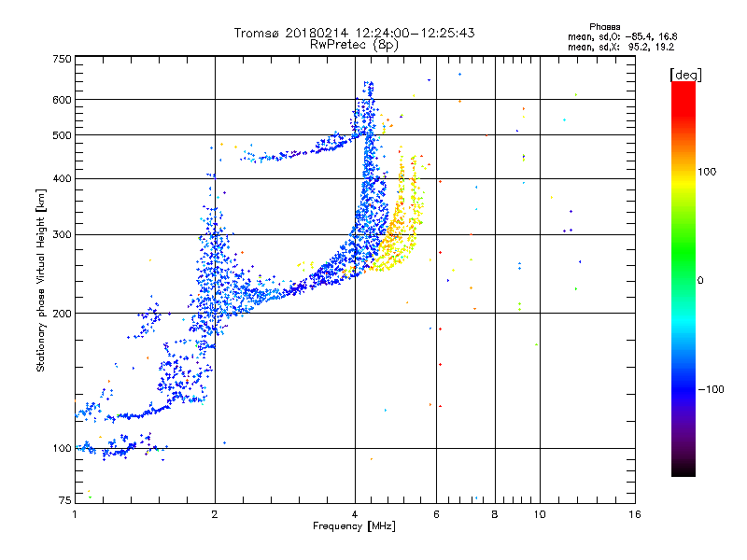The height and width of the screenshot is (560, 747).
Task: Click the '8' frequency axis label
Action: (495, 514)
